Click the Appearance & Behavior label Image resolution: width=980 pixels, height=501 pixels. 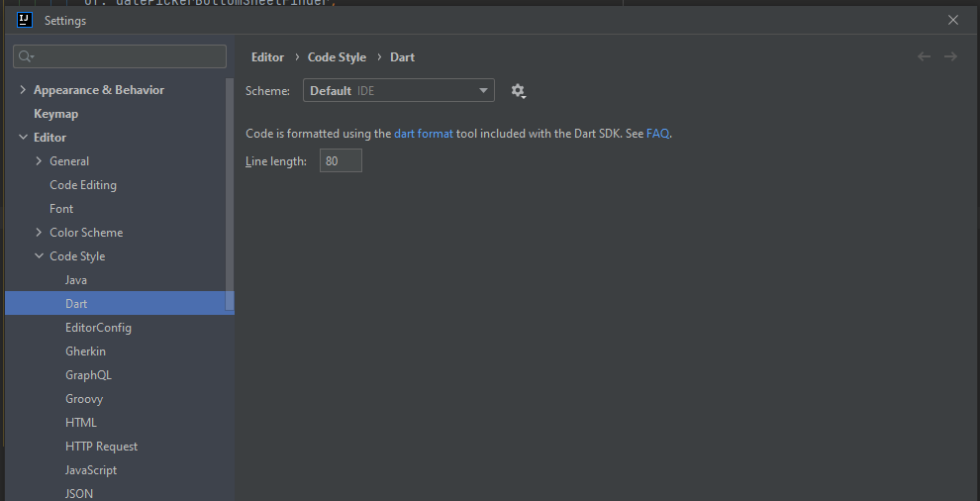99,90
